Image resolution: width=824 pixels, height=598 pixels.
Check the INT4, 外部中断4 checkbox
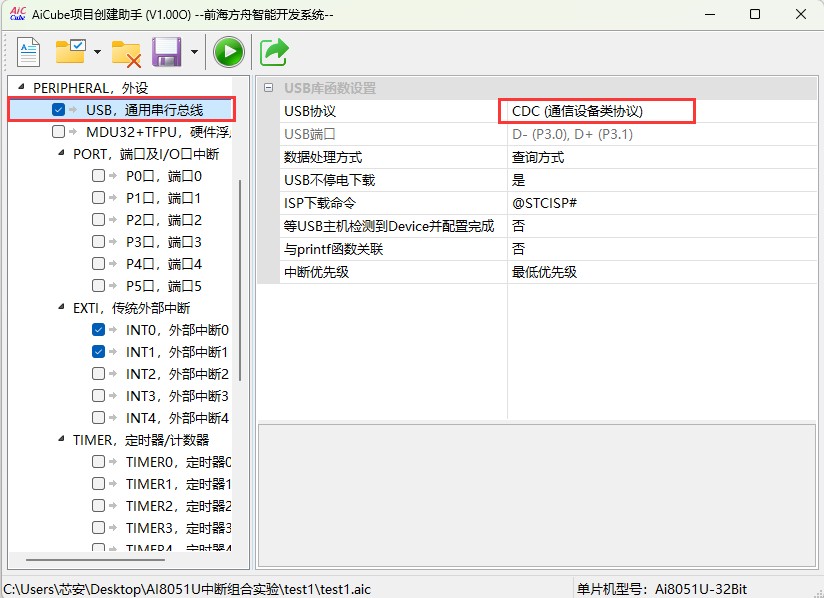(x=98, y=417)
